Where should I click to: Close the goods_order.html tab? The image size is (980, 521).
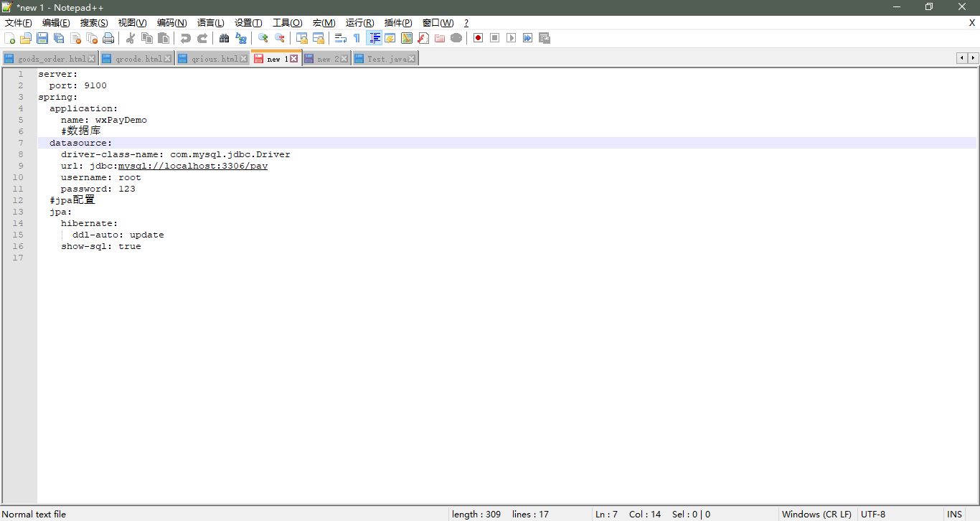[x=92, y=59]
